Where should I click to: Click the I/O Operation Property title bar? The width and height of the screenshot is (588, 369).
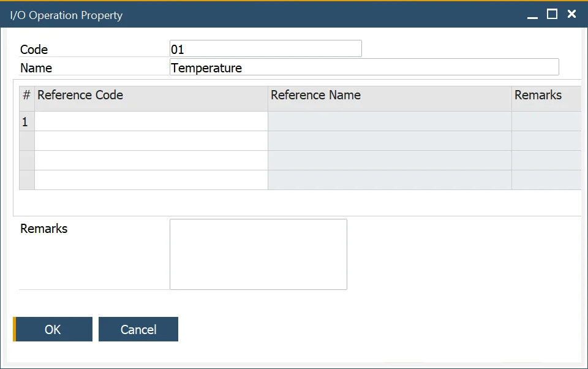click(245, 13)
